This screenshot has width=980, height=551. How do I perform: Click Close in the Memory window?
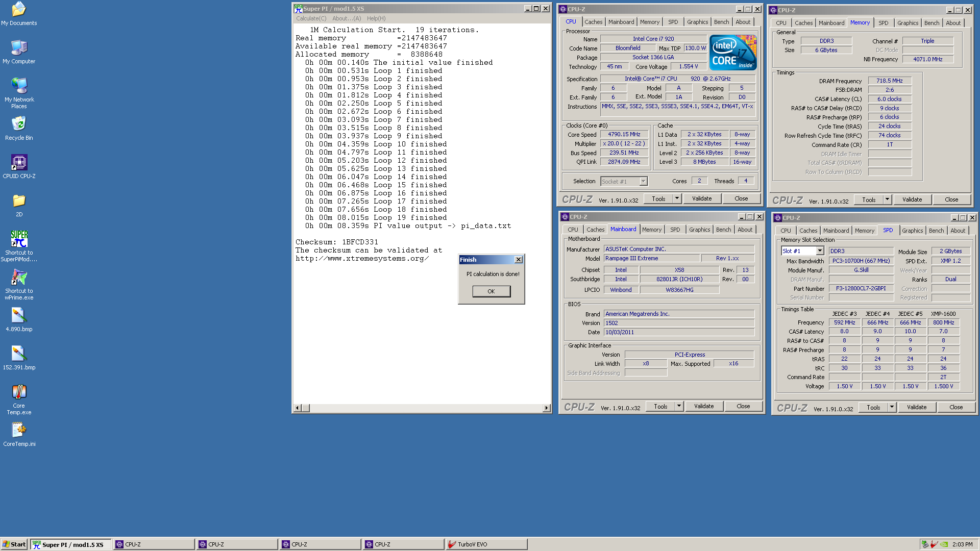coord(951,199)
